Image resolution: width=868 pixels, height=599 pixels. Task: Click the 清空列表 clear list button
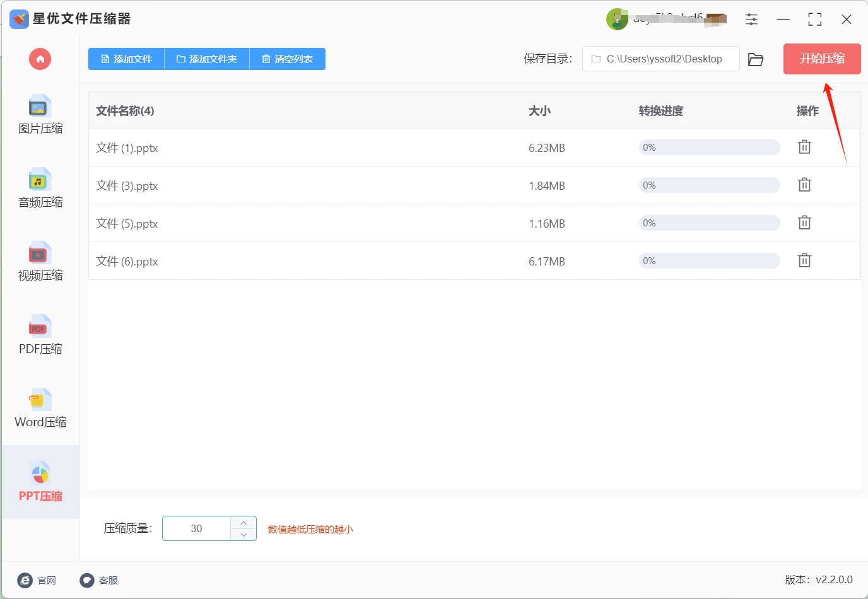(288, 59)
